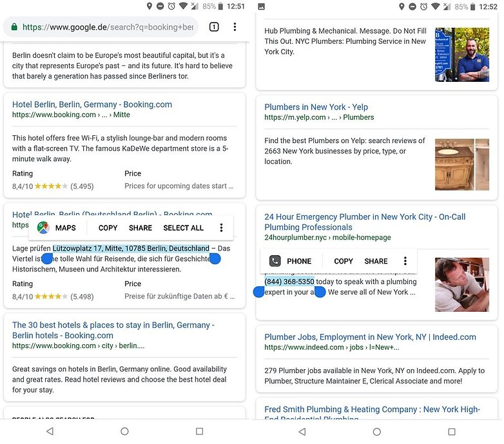504x444 pixels.
Task: Tap the 24hourplumber.nyc › mobile-homepage URL
Action: 327,237
